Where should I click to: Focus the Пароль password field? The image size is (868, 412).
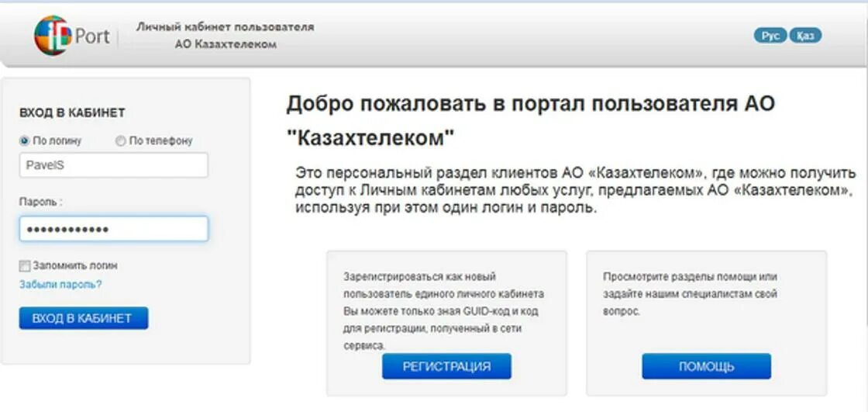point(113,228)
